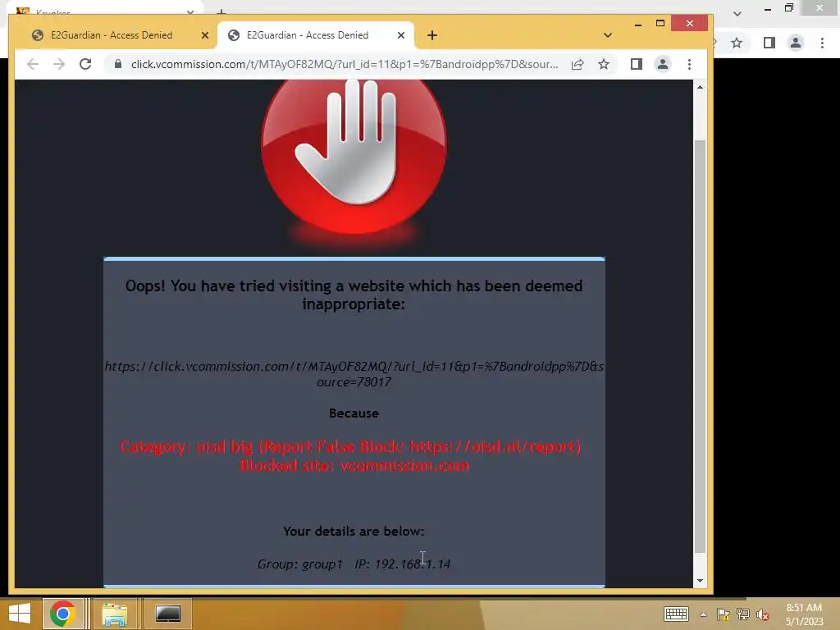This screenshot has width=840, height=630.
Task: Close the first E2Guardian tab
Action: coord(204,35)
